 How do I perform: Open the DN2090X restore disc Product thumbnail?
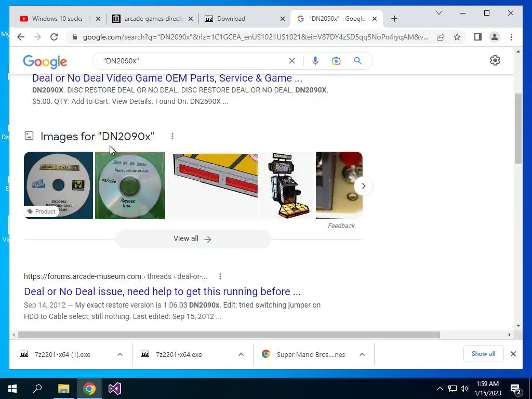coord(58,185)
